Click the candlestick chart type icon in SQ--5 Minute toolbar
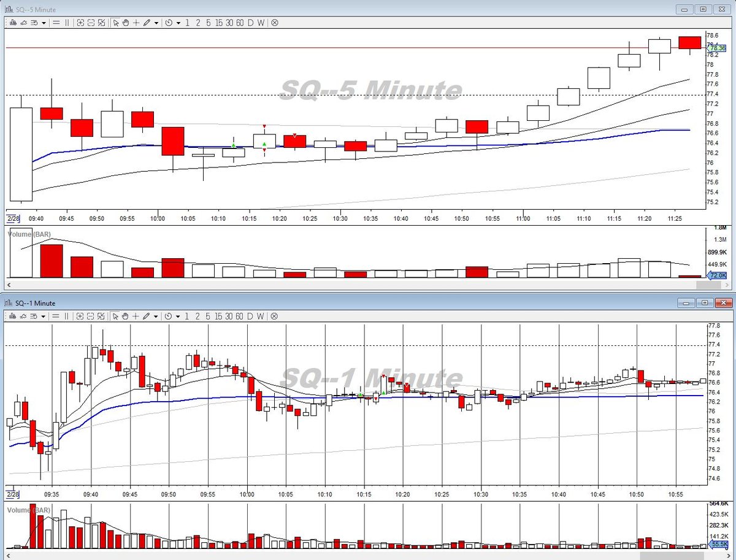 point(13,23)
